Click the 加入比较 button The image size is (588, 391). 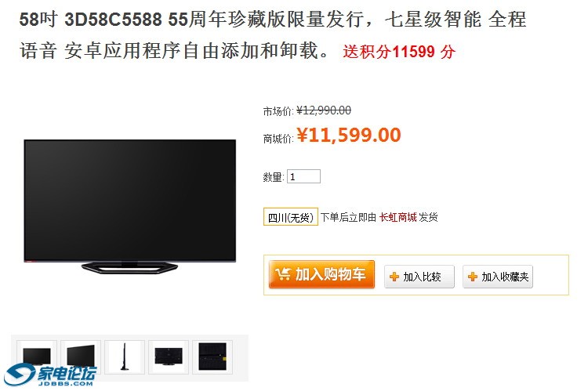pyautogui.click(x=419, y=277)
